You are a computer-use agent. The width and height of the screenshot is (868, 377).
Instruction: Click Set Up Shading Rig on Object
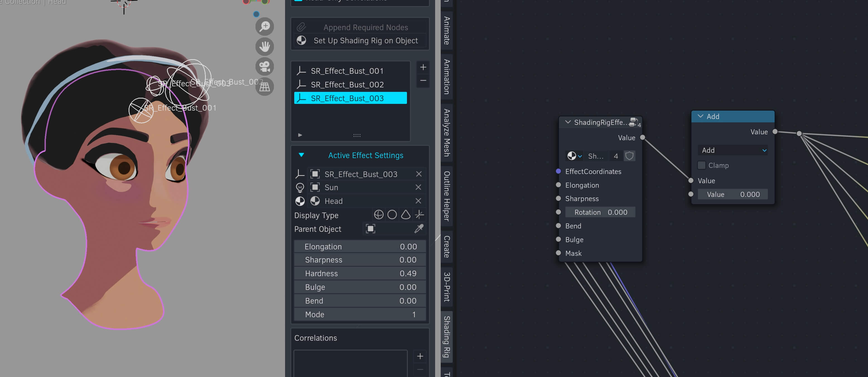point(360,40)
